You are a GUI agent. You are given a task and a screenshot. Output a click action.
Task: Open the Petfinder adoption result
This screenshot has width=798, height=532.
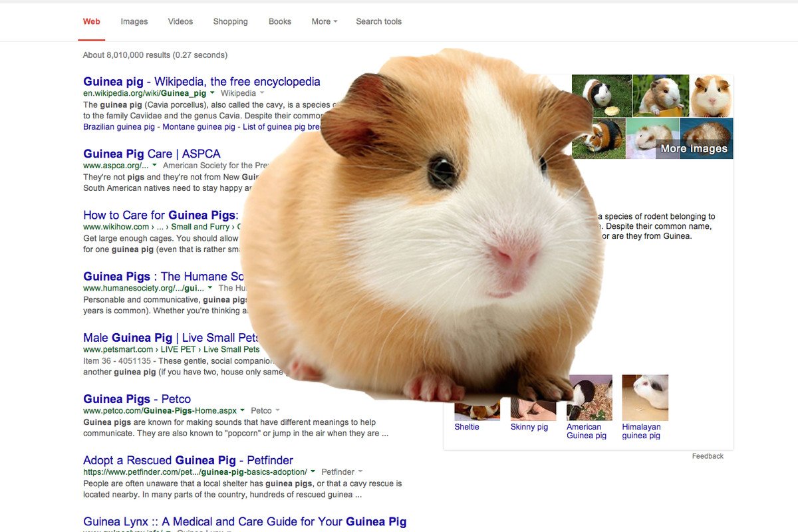[x=187, y=460]
